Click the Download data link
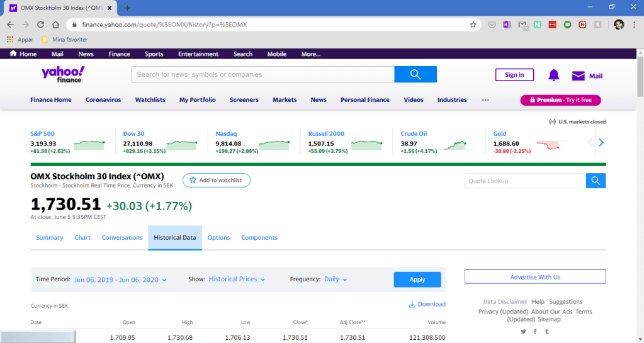Image resolution: width=644 pixels, height=343 pixels. [x=427, y=305]
